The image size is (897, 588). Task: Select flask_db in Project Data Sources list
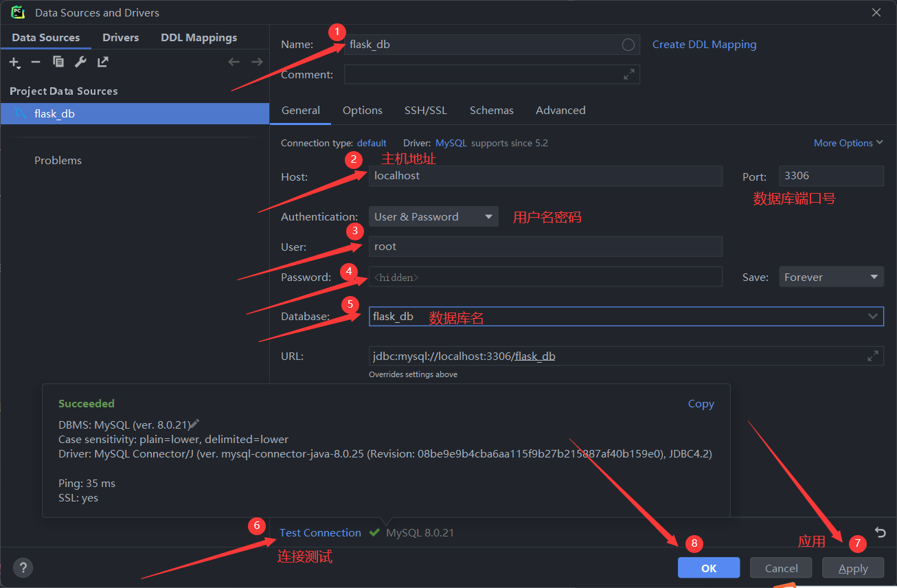point(135,114)
